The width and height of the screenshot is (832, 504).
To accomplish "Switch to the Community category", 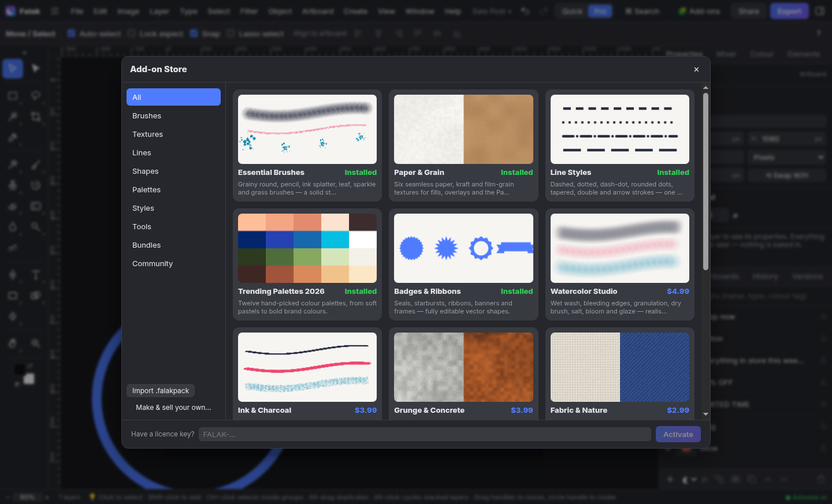I will 173,263.
